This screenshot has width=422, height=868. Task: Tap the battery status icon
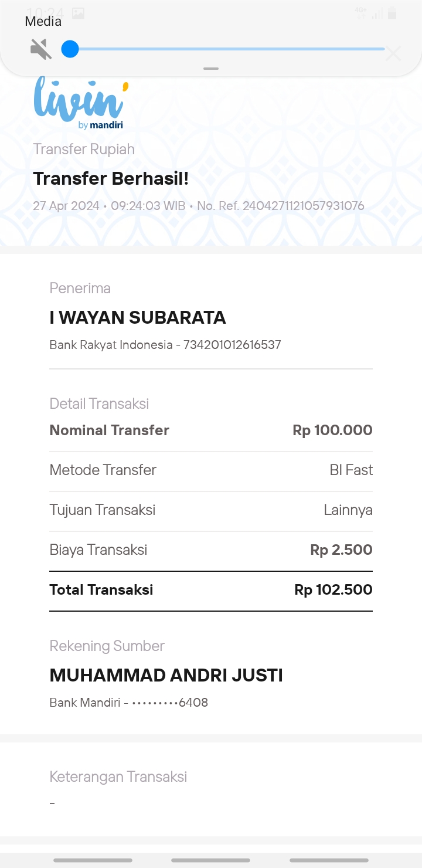(x=392, y=13)
